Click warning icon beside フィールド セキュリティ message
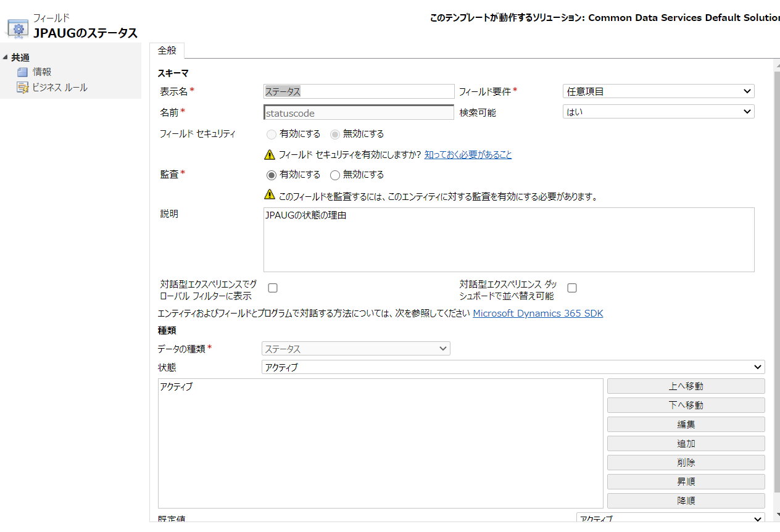The image size is (780, 532). (x=269, y=154)
